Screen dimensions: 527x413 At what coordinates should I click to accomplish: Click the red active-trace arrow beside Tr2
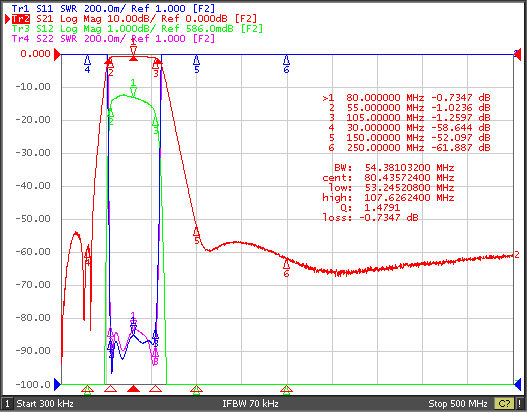coord(7,19)
